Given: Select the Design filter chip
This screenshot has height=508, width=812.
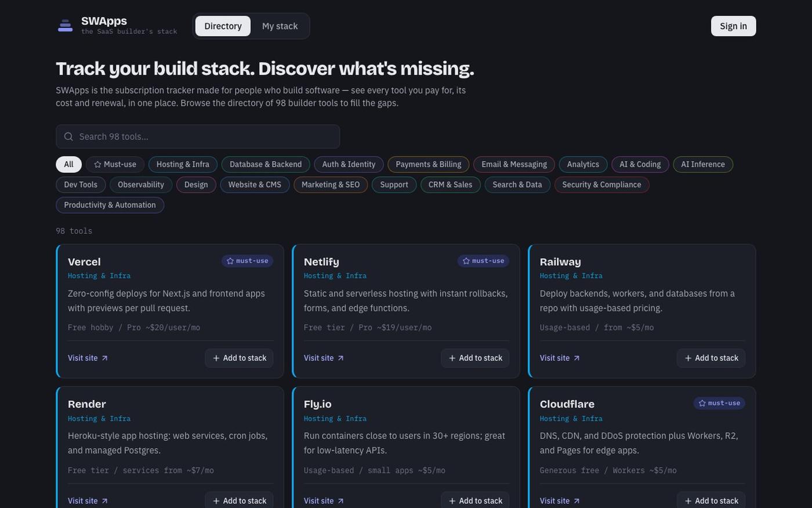Looking at the screenshot, I should (196, 185).
